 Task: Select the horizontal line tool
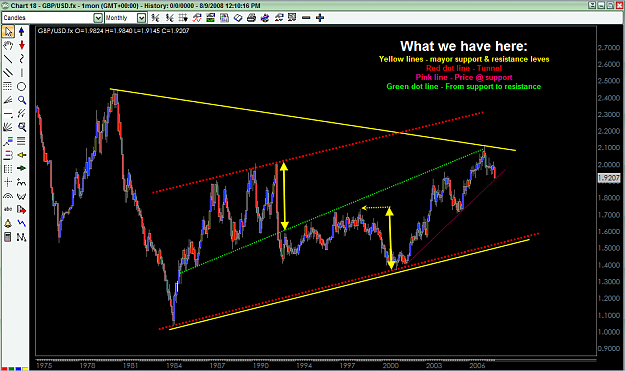pos(8,114)
